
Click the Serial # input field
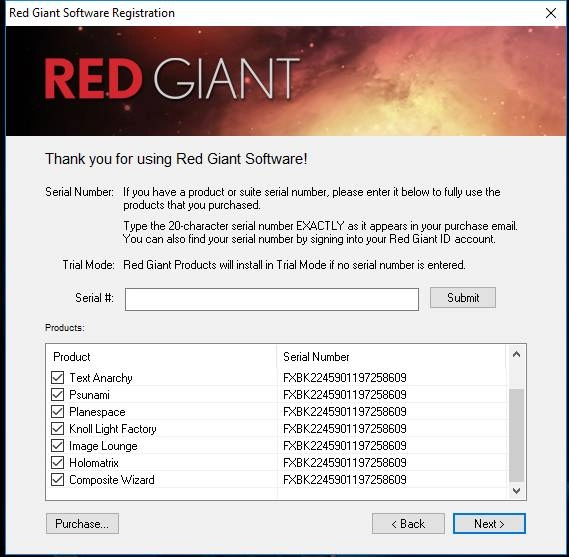[272, 299]
